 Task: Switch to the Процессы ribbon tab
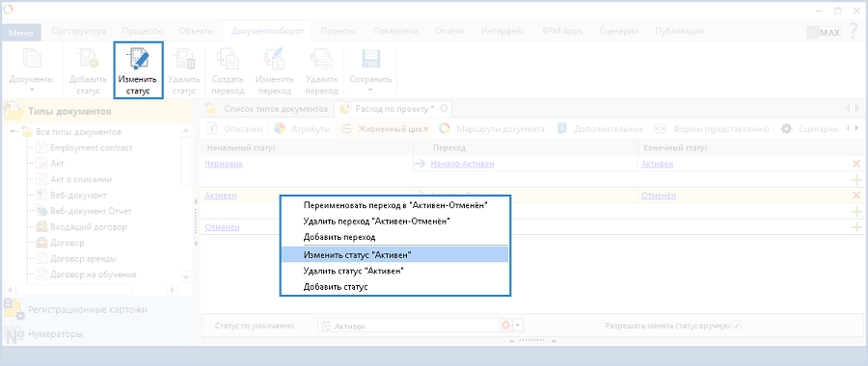click(x=143, y=31)
